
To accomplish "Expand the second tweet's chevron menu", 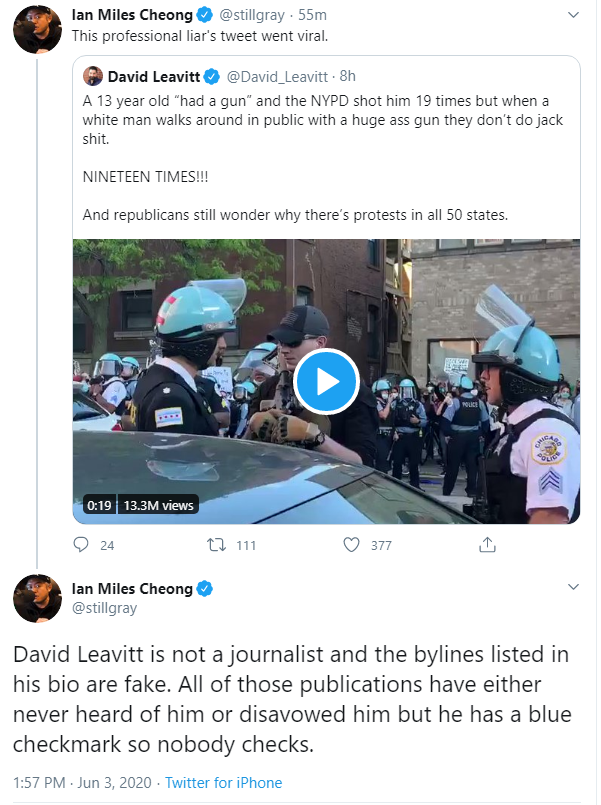I will pos(573,587).
